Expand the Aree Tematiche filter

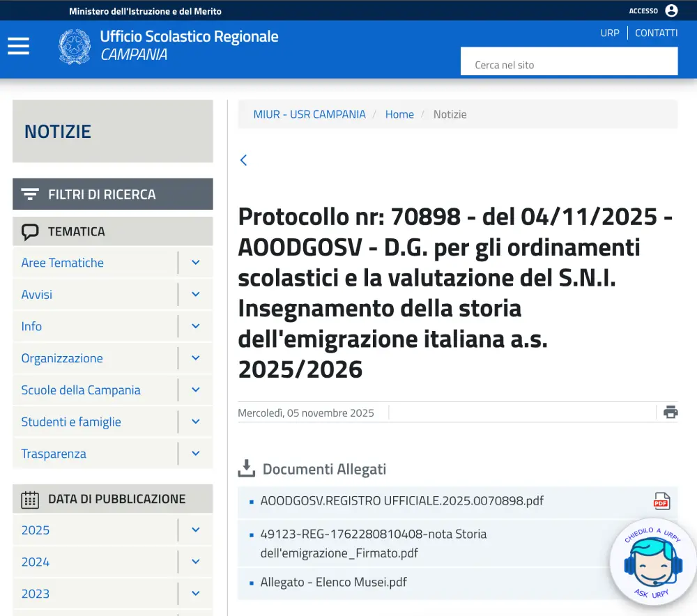click(x=195, y=263)
